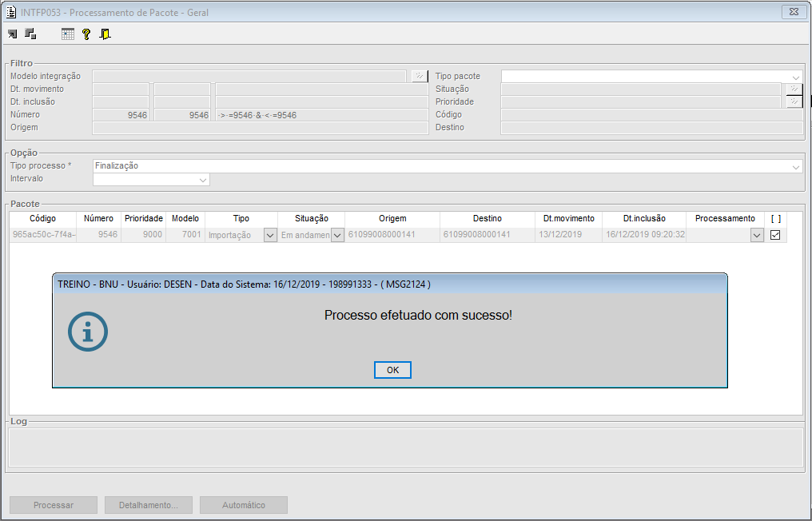Click the Modelo integração input field
This screenshot has width=812, height=521.
tap(249, 77)
